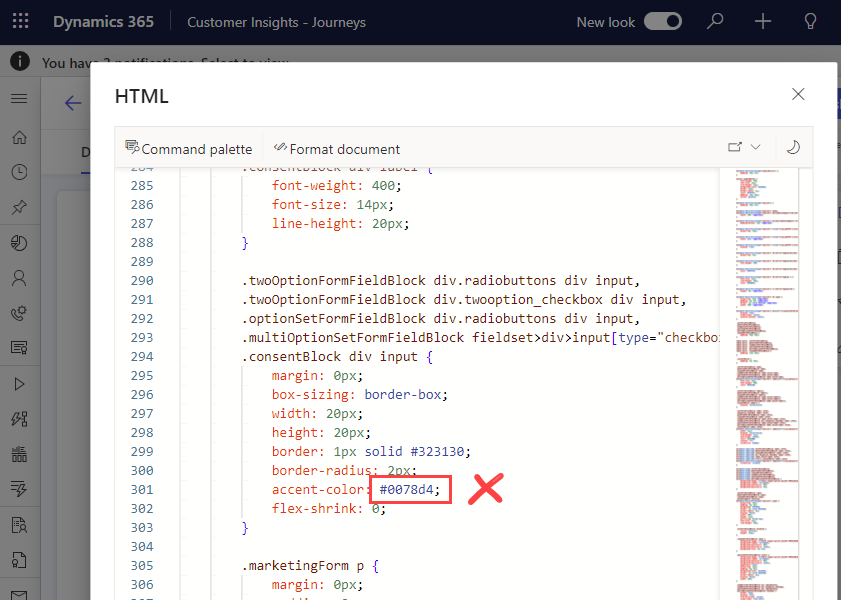Open search from the top navigation bar
This screenshot has width=841, height=600.
714,21
